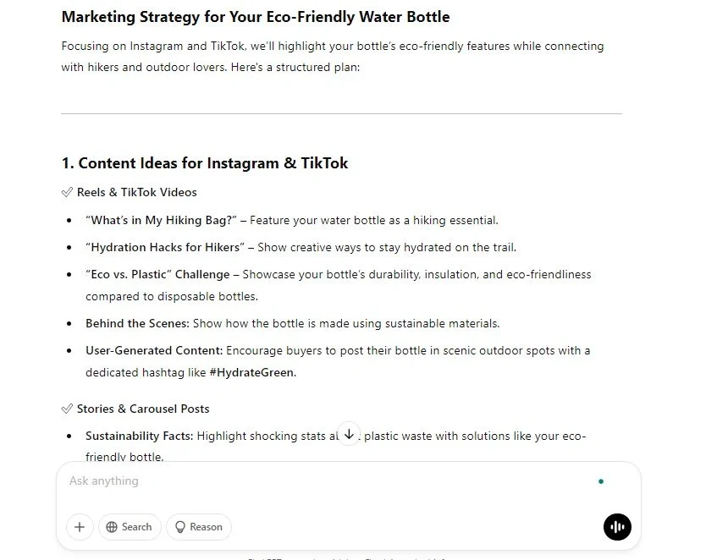Click the #HydrateGreen hashtag text

tap(250, 372)
